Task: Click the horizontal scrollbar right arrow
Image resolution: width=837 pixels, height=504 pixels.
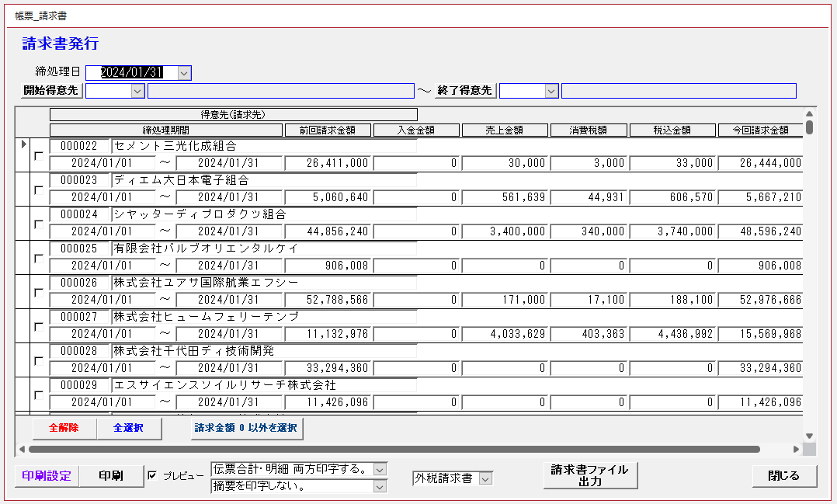Action: [796, 449]
